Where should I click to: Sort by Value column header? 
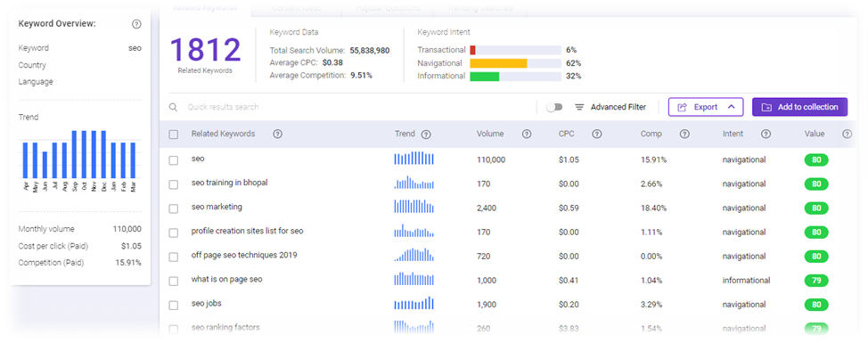815,134
